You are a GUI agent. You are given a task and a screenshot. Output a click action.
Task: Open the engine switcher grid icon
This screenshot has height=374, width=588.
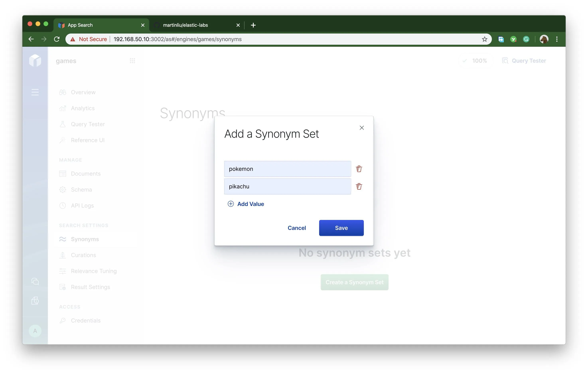[132, 61]
